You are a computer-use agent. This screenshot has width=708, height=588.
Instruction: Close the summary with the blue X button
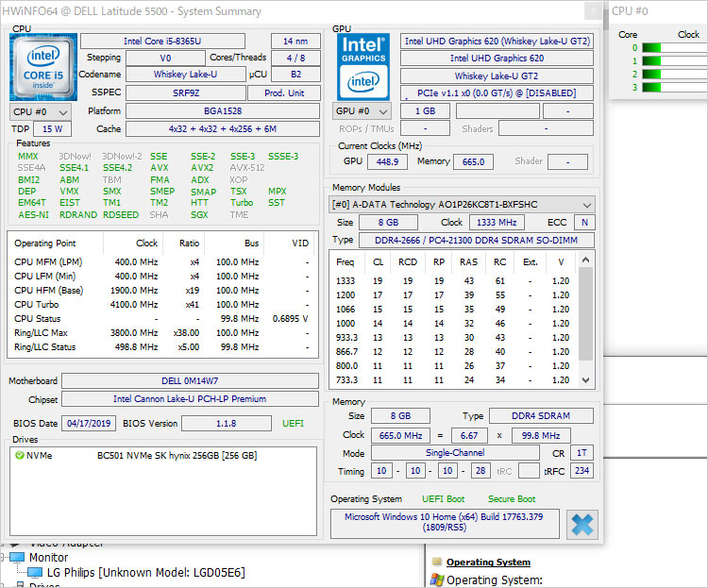coord(582,525)
